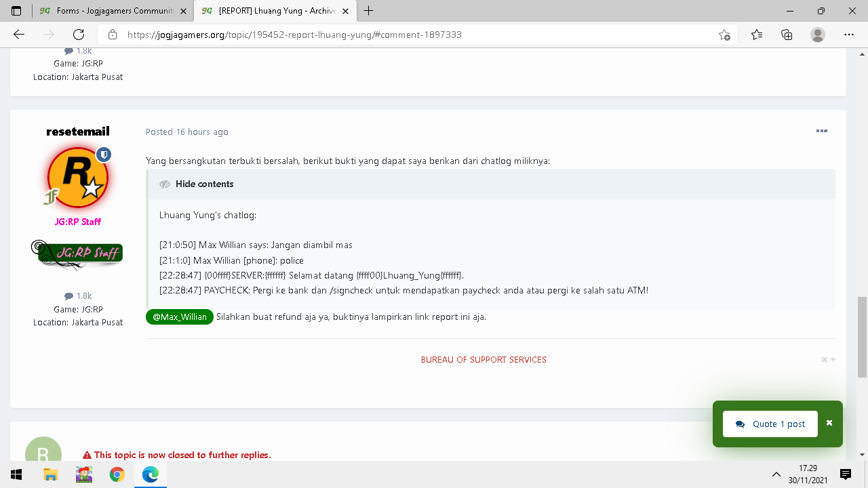Viewport: 868px width, 488px height.
Task: View site information lock icon
Action: coord(113,35)
